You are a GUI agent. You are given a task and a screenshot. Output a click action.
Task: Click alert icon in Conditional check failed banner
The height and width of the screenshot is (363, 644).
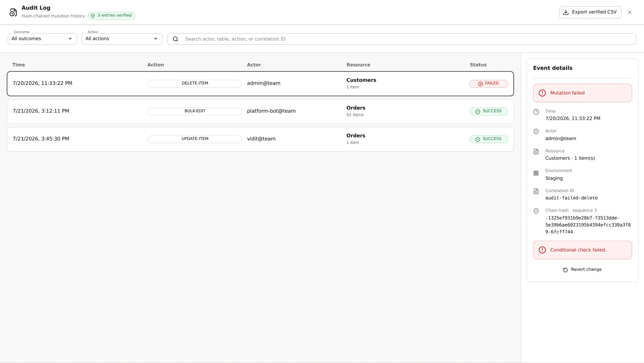coord(542,250)
